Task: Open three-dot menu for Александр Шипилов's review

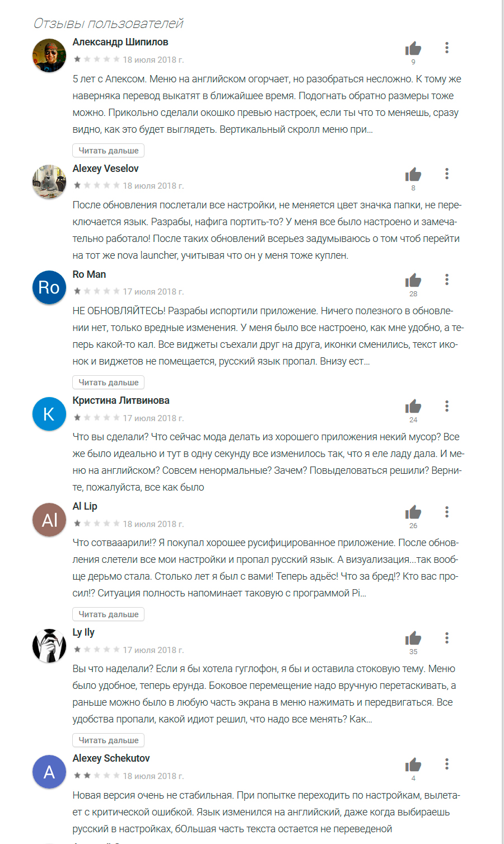Action: pyautogui.click(x=447, y=48)
